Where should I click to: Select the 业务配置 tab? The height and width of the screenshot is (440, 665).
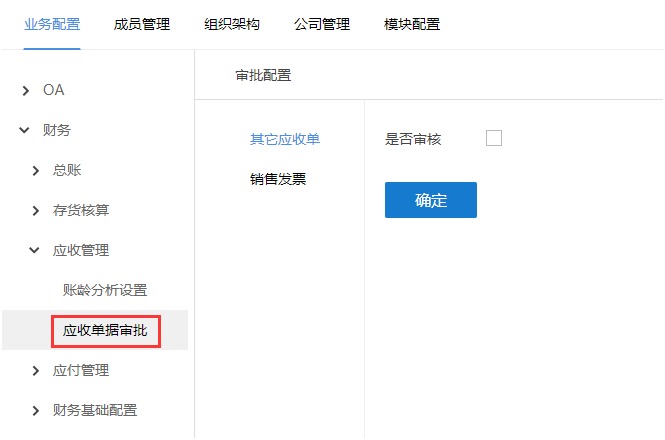click(x=52, y=24)
